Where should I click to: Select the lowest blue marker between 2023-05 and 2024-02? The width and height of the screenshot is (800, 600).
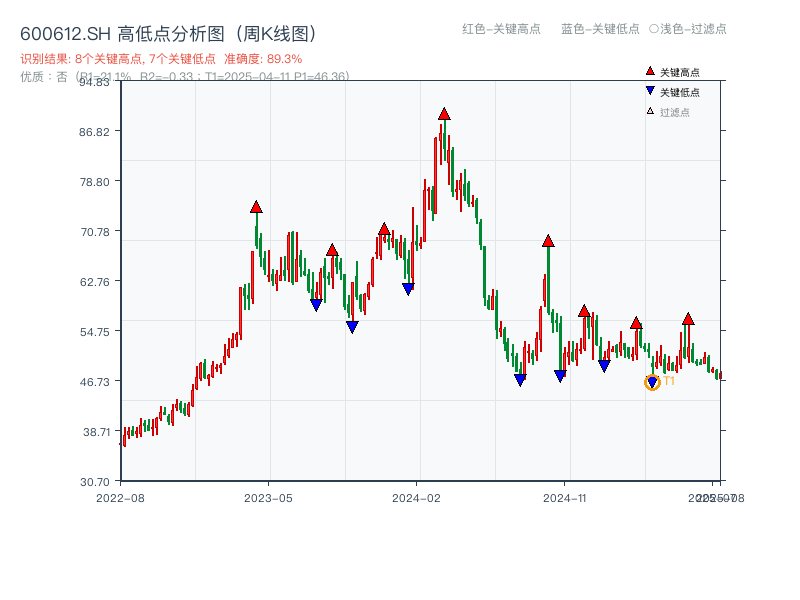352,327
